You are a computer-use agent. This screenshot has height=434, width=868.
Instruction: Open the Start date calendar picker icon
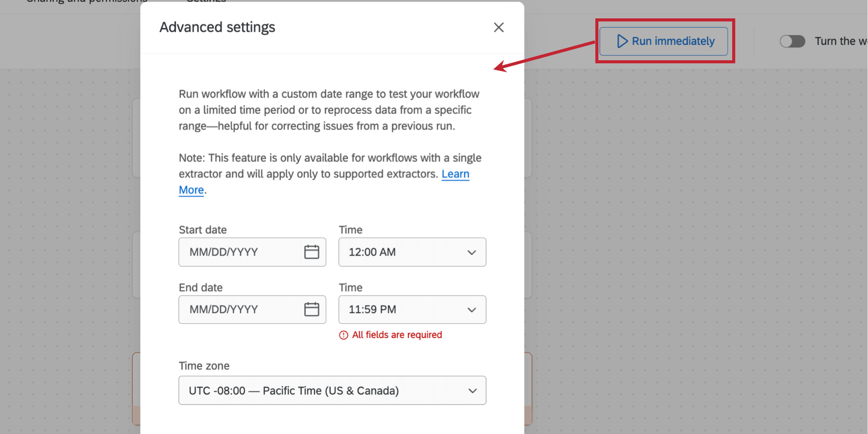pyautogui.click(x=311, y=252)
